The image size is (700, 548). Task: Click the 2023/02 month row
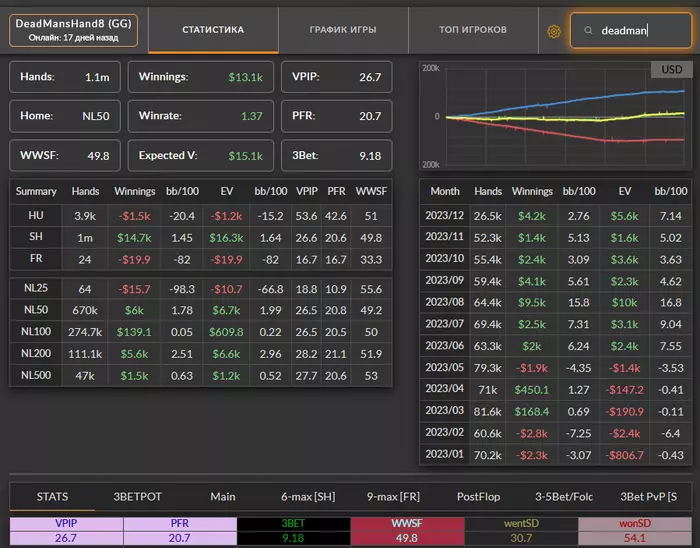click(x=555, y=433)
